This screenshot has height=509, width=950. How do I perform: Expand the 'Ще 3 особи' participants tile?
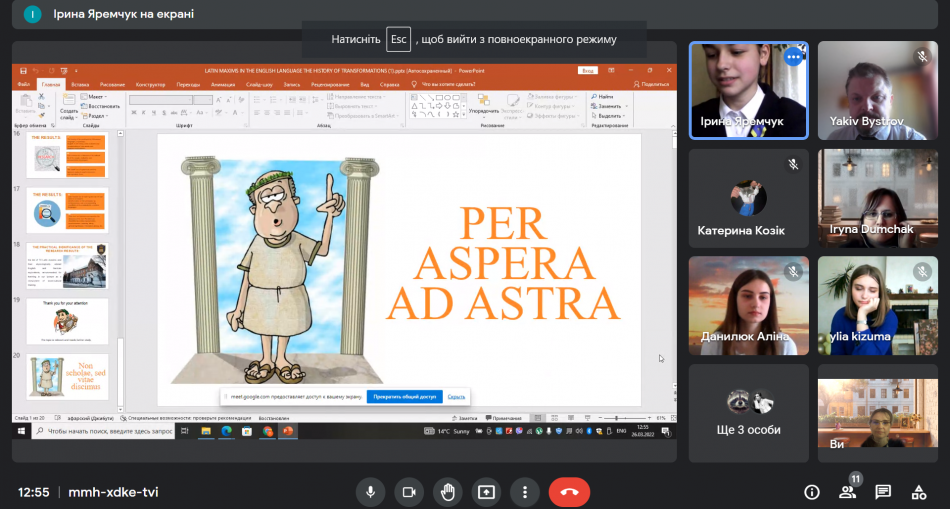(748, 412)
